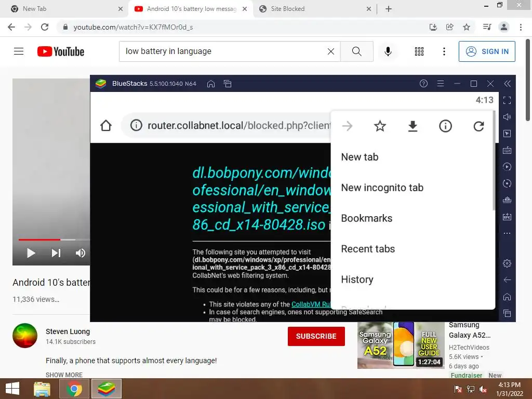Click the Chrome share page icon
The height and width of the screenshot is (399, 532).
click(450, 27)
